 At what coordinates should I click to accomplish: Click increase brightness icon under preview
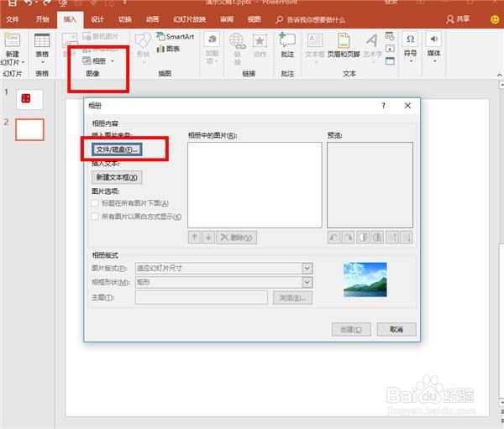(x=393, y=238)
